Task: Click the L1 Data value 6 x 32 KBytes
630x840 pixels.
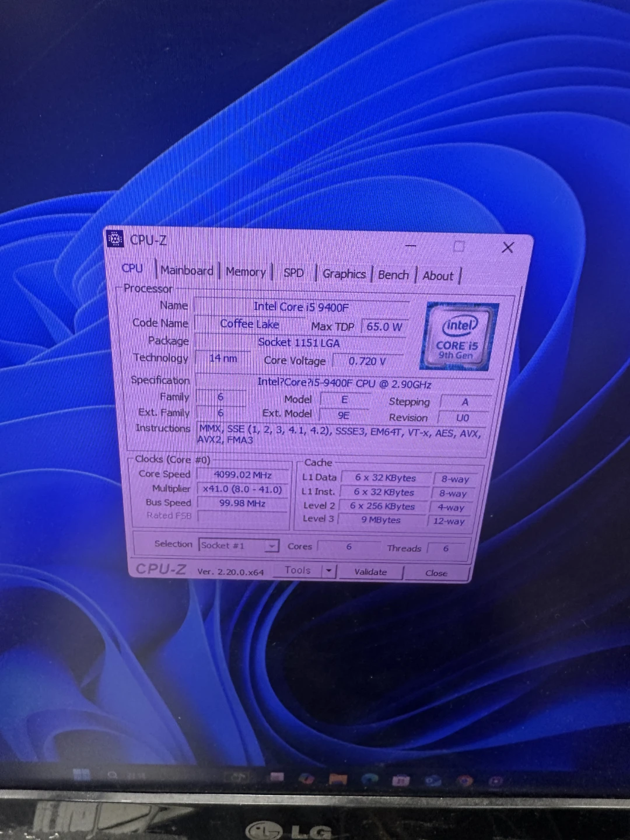Action: [386, 478]
